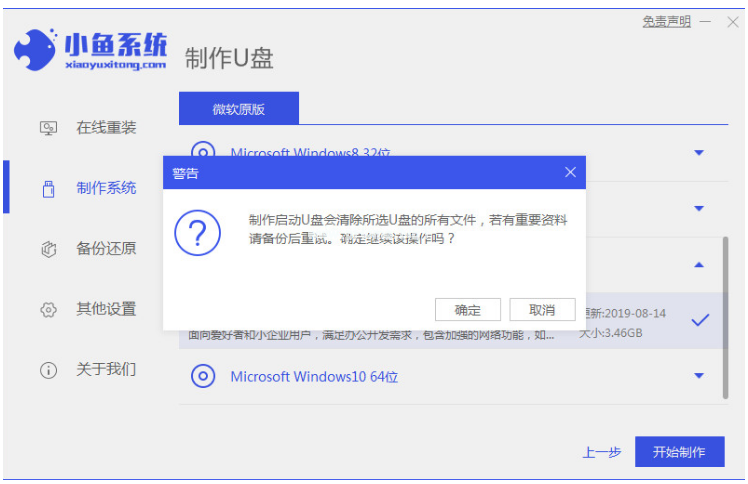Expand the Windows10 64位 entry arrow
The width and height of the screenshot is (748, 484).
tap(699, 376)
